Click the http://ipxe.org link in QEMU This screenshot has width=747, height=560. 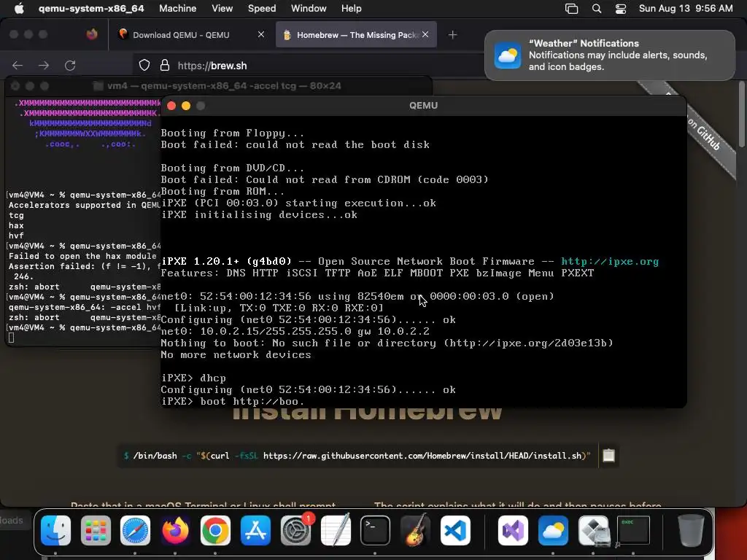(610, 262)
